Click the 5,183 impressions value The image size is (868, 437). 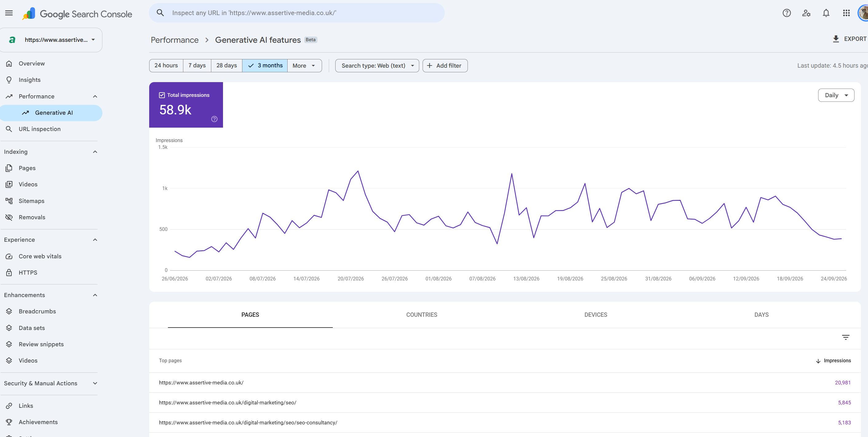tap(844, 423)
